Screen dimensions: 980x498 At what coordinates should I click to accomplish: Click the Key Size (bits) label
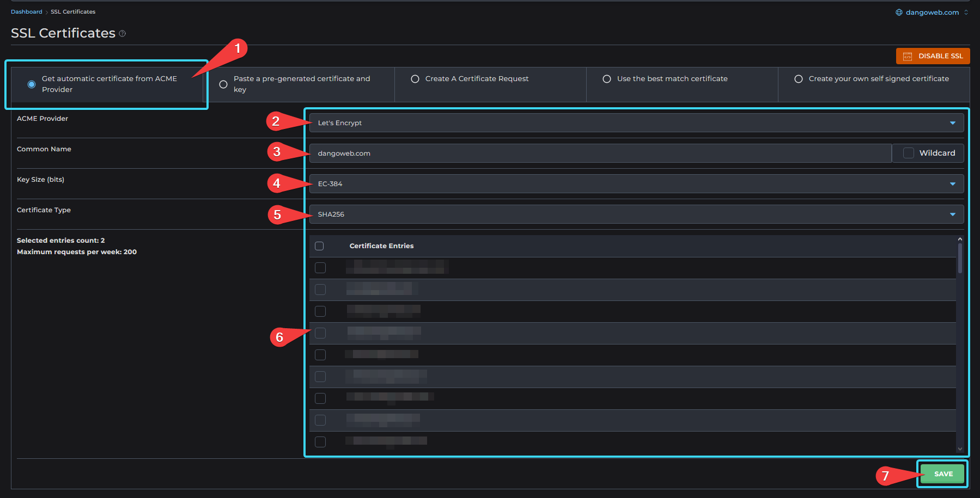pyautogui.click(x=40, y=180)
